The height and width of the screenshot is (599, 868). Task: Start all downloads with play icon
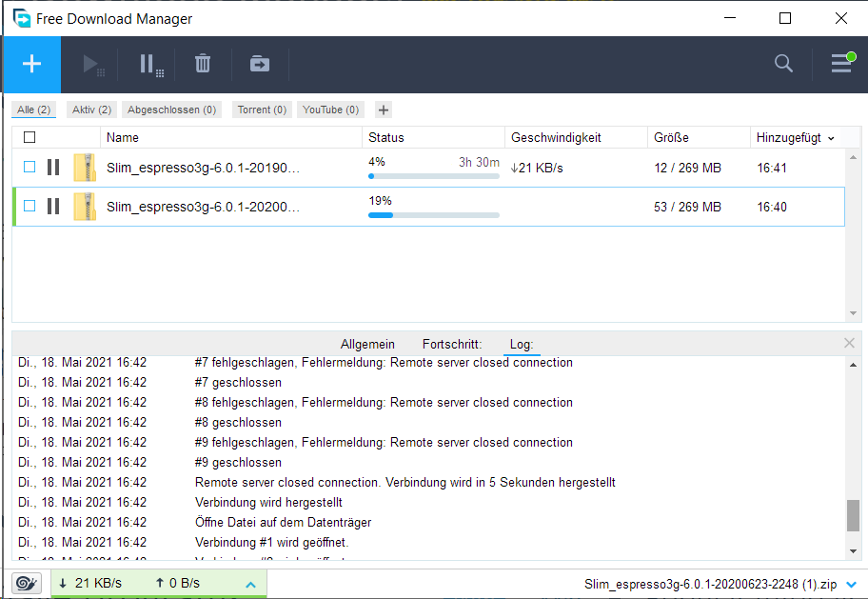point(92,64)
